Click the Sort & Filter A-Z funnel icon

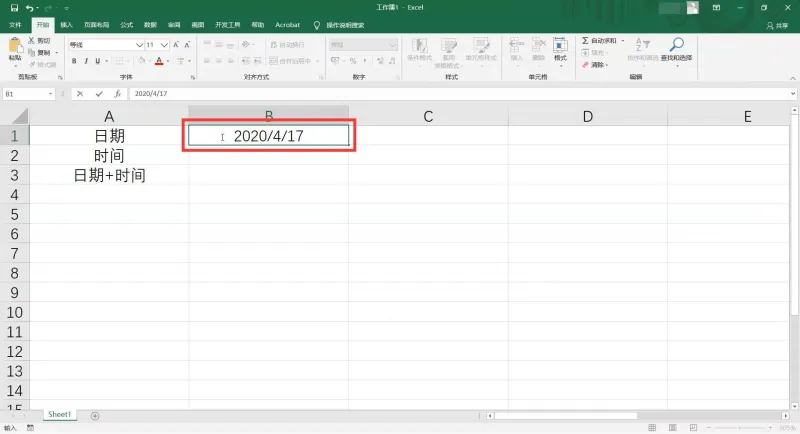(x=642, y=45)
